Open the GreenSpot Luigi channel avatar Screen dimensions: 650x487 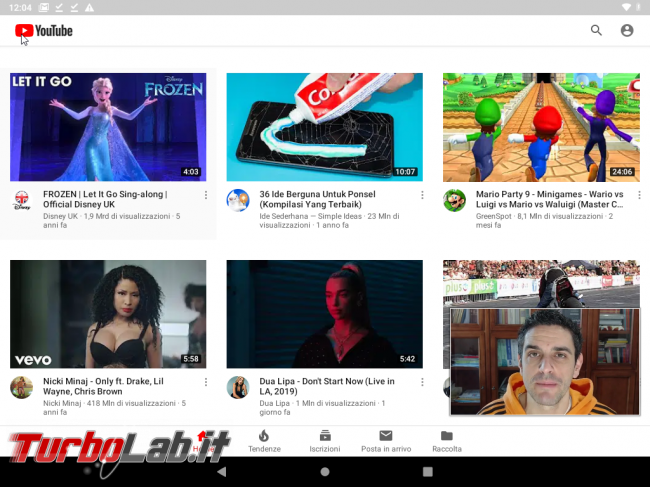pyautogui.click(x=454, y=201)
